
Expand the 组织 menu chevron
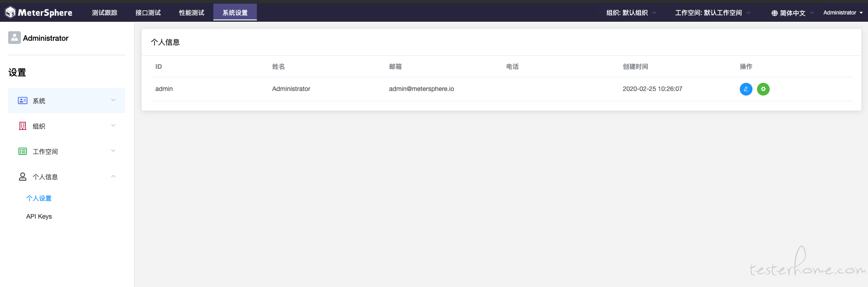(x=113, y=125)
